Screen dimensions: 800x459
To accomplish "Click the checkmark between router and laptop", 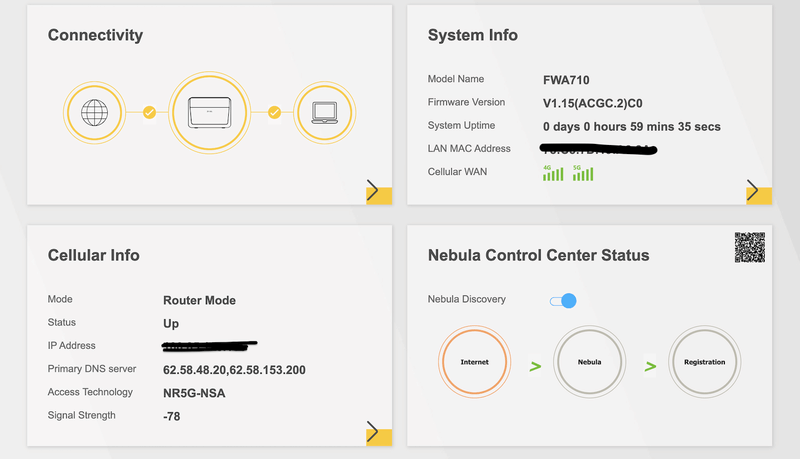I will click(x=272, y=112).
